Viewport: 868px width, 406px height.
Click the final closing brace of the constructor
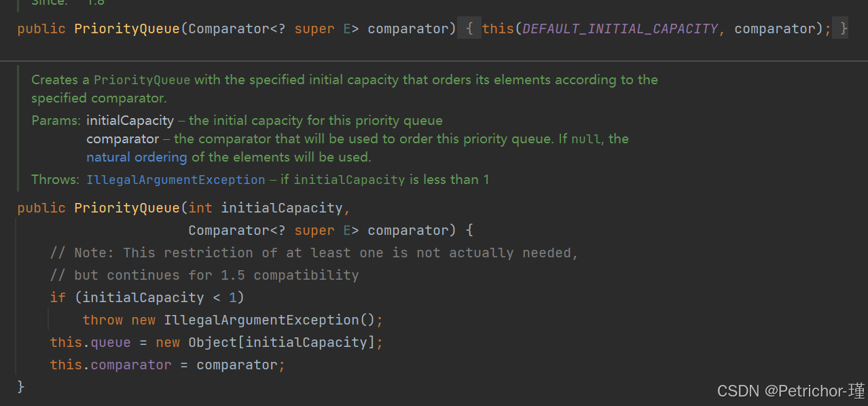click(21, 386)
